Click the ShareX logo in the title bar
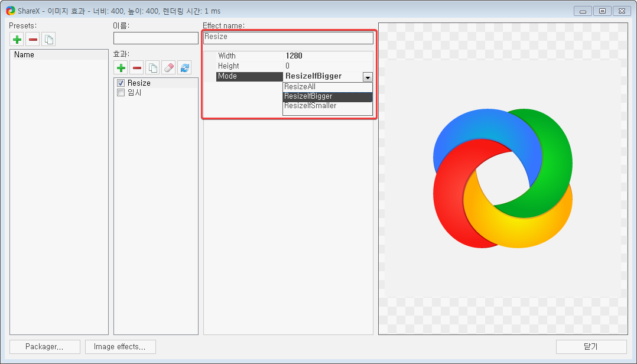637x364 pixels. tap(10, 11)
